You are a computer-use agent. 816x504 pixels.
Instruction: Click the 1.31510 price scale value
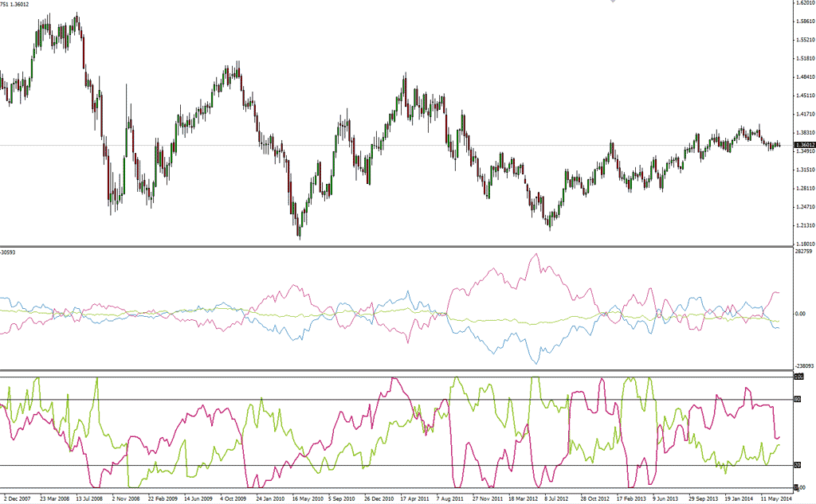(805, 170)
